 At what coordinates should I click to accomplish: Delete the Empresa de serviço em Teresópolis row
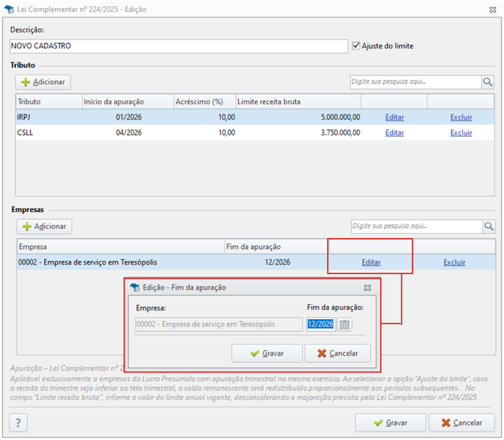coord(454,263)
